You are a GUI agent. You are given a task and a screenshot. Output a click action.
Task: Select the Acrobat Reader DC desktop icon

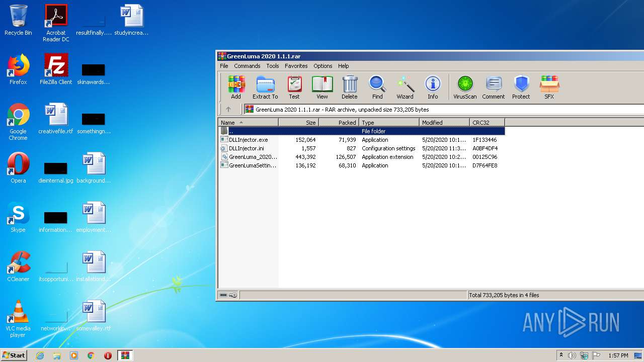56,23
